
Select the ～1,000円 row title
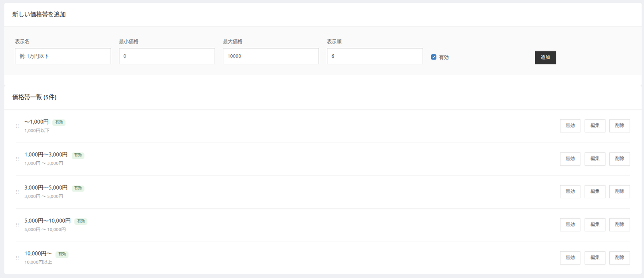pos(37,122)
